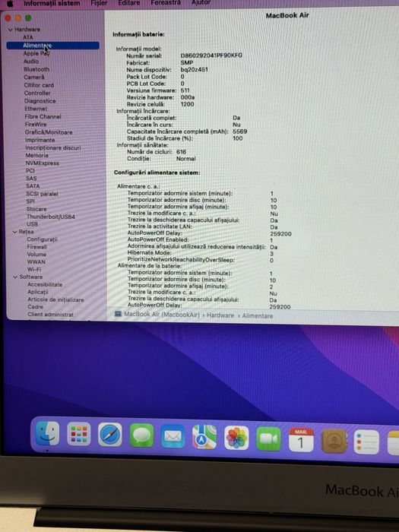This screenshot has height=532, width=399.
Task: Select Articole de inițializare under Software
Action: tap(55, 299)
